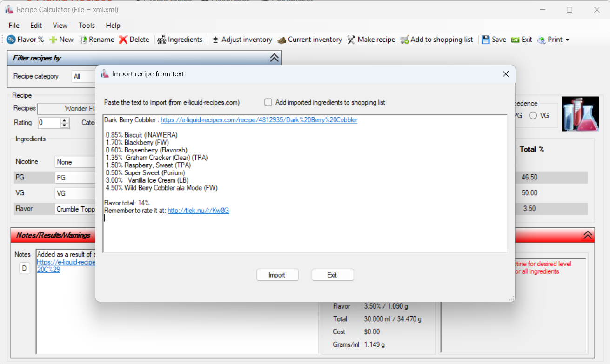Click the Print toolbar icon
Viewport: 610px width, 364px height.
541,40
